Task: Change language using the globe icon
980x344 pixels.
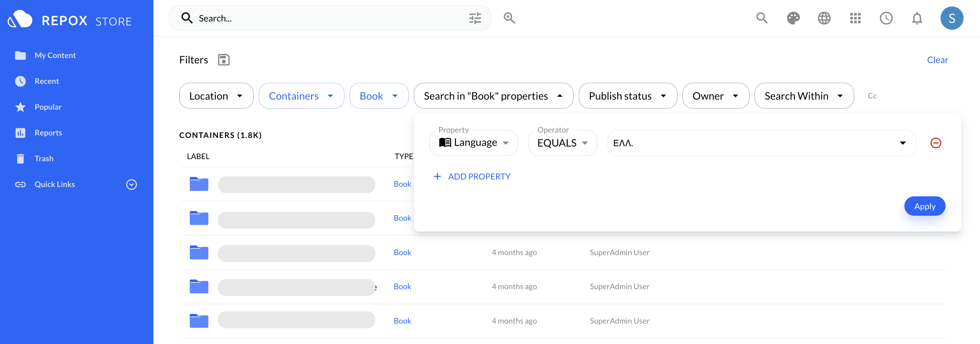Action: pyautogui.click(x=824, y=18)
